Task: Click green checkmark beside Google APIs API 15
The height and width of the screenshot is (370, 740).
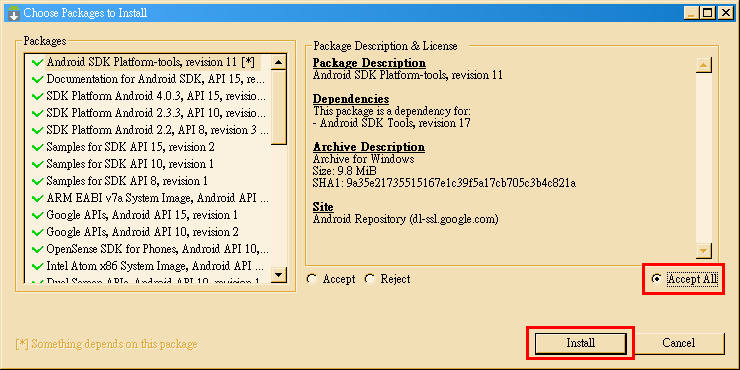Action: point(37,215)
